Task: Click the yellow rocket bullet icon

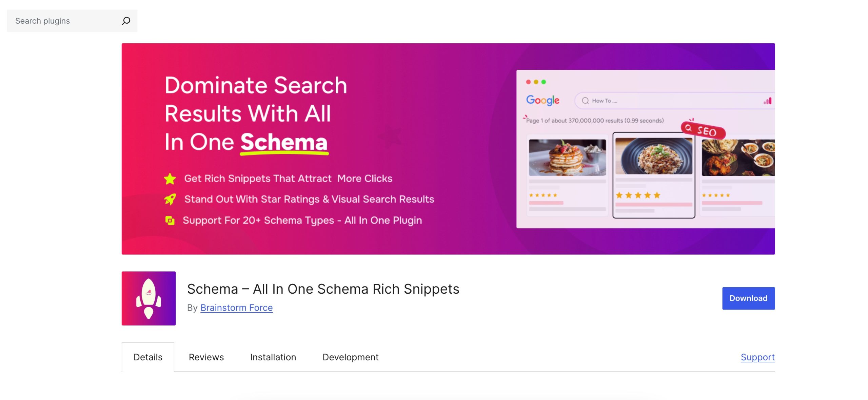Action: [170, 199]
